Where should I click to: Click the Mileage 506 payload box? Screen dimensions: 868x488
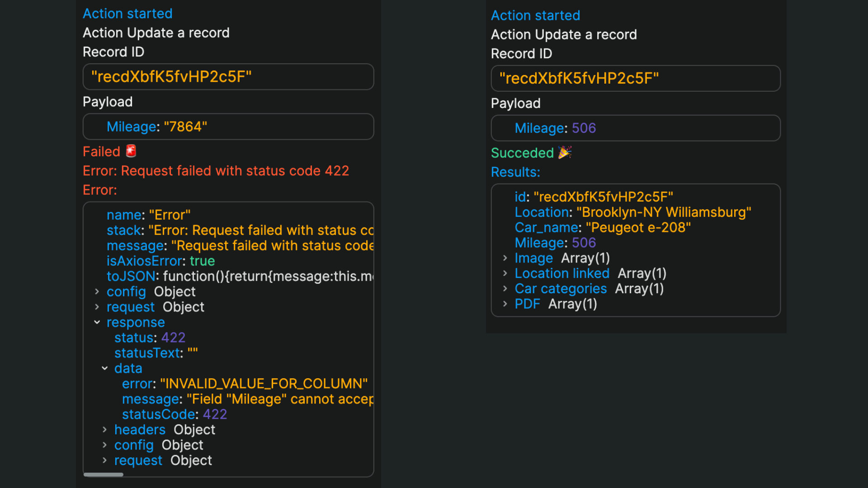click(x=635, y=128)
